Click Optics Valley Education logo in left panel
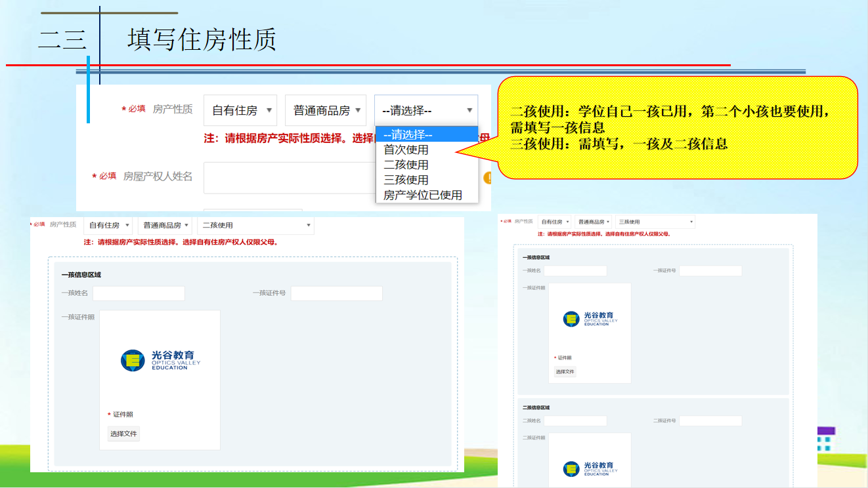The width and height of the screenshot is (868, 488). (x=160, y=360)
